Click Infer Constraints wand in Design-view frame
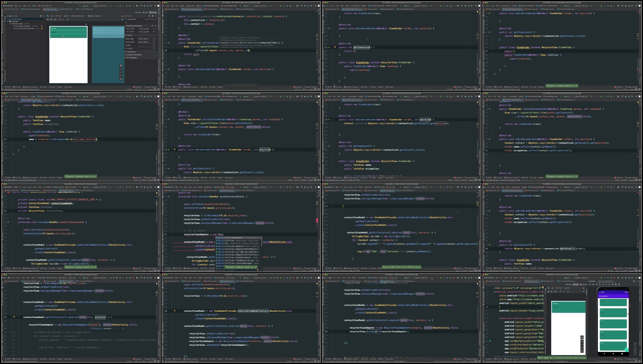 tap(63, 19)
